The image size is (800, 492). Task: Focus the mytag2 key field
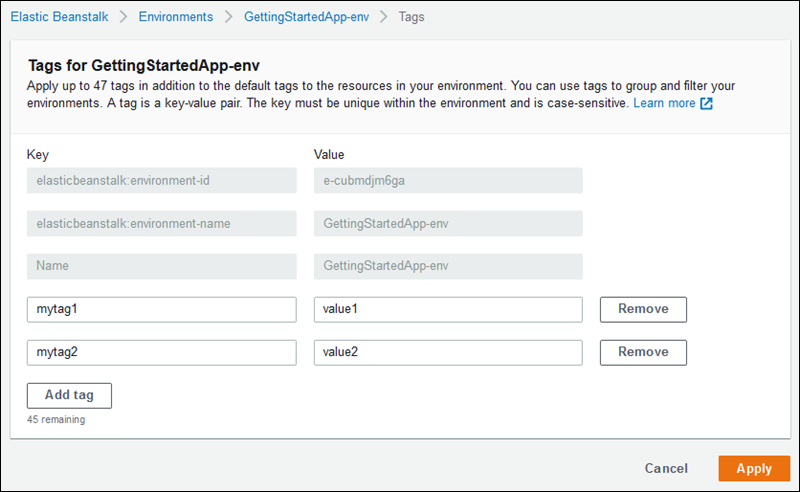tap(162, 353)
